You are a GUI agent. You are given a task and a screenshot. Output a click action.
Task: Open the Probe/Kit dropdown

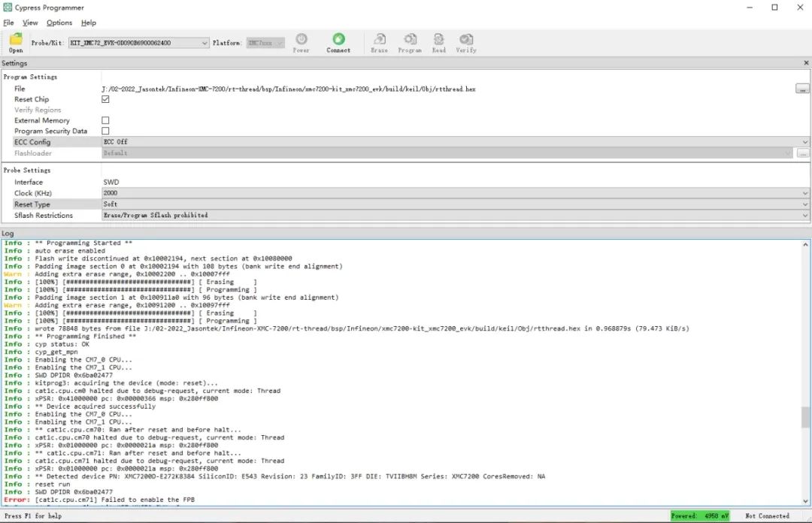coord(139,43)
